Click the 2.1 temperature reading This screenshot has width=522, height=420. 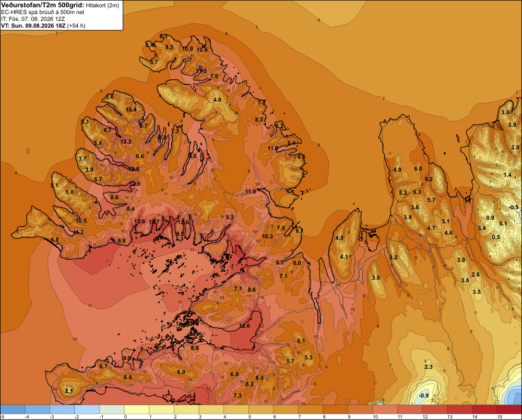68,391
